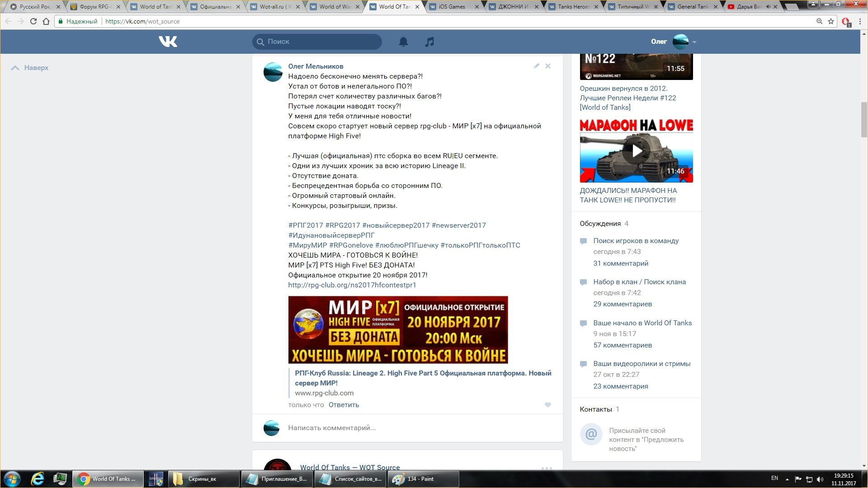Open the Скрины_вк folder in taskbar
868x488 pixels.
[203, 479]
